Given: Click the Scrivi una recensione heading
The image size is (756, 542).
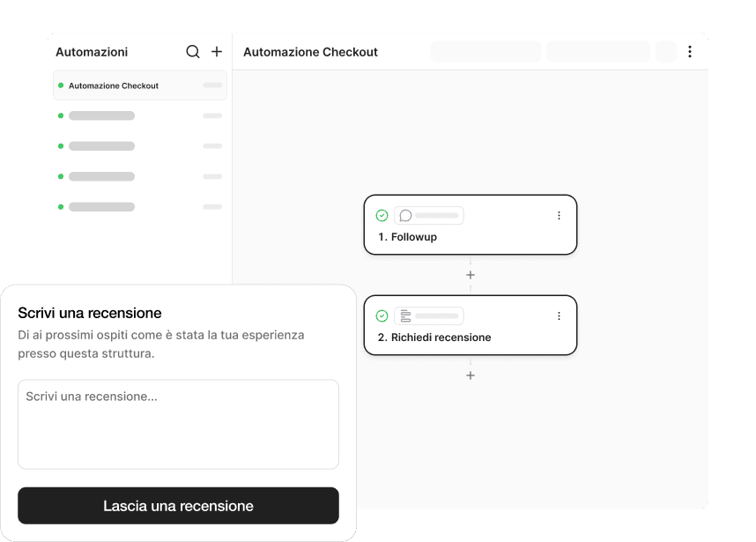Looking at the screenshot, I should point(90,313).
